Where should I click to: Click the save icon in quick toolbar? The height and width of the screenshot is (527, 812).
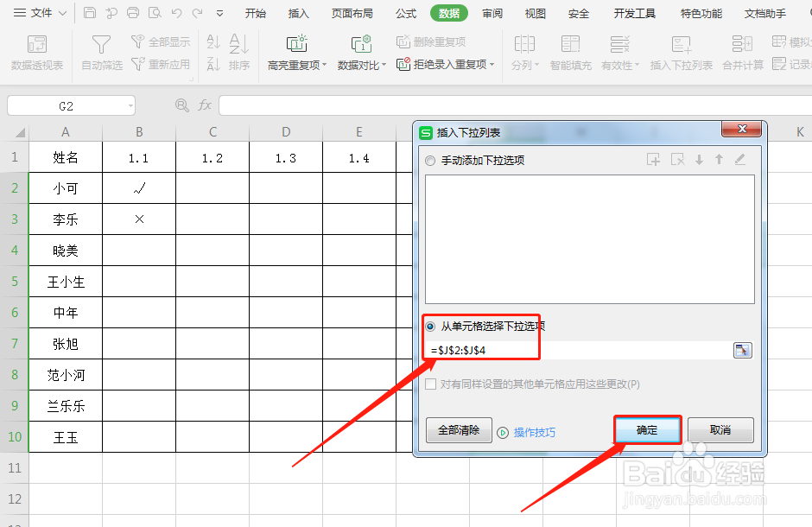click(x=90, y=13)
